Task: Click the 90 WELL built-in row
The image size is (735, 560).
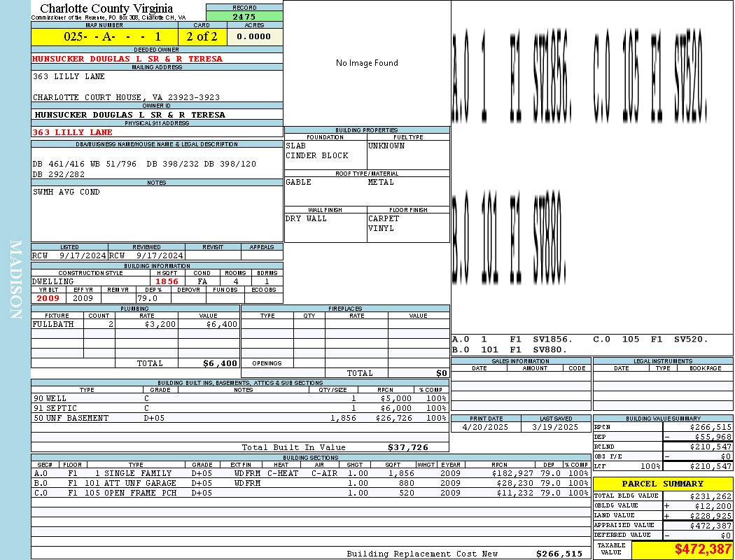Action: 240,399
